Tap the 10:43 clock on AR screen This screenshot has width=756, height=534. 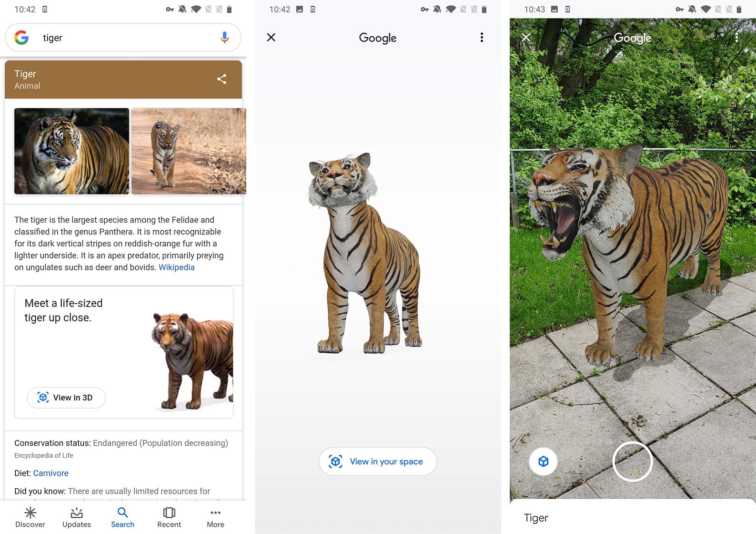(534, 10)
